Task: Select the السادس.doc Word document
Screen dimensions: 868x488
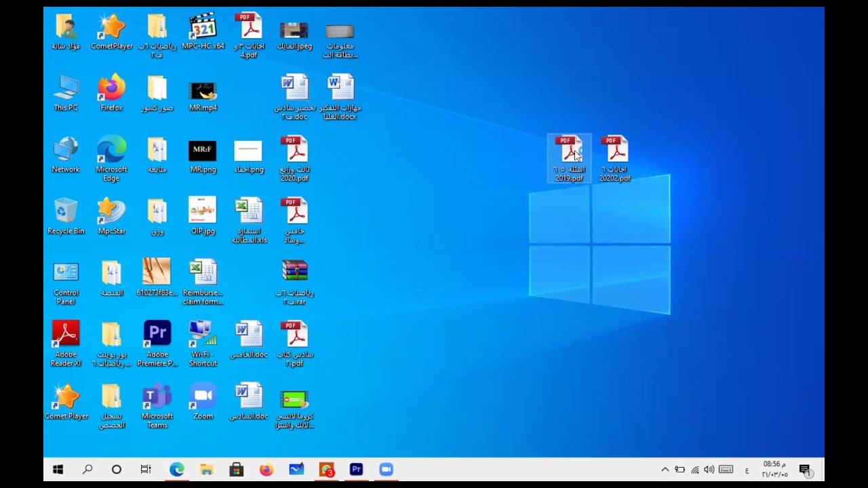Action: [x=248, y=402]
